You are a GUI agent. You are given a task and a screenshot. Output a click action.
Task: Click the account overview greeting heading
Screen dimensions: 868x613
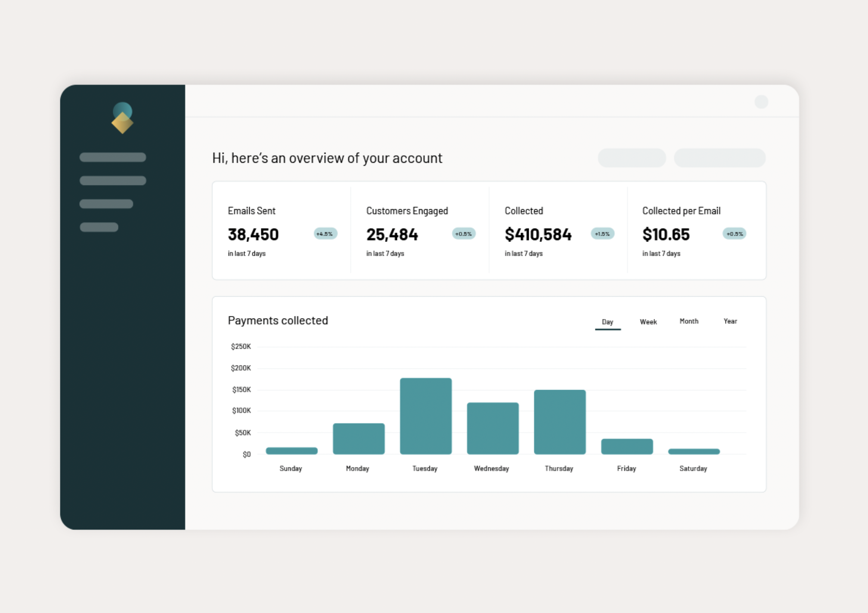(x=327, y=158)
